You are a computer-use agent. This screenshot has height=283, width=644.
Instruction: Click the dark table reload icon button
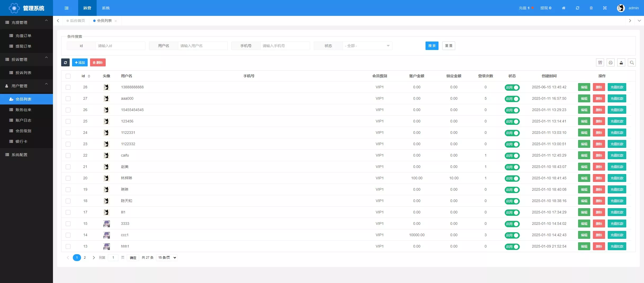65,63
